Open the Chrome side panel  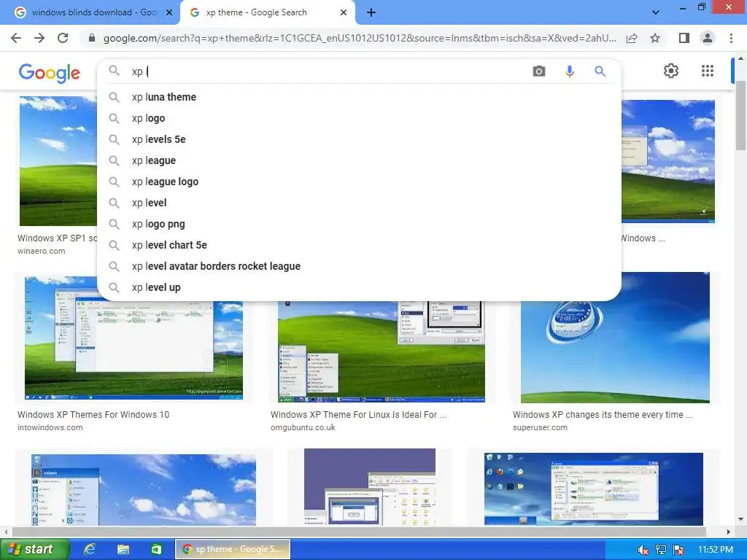point(684,38)
